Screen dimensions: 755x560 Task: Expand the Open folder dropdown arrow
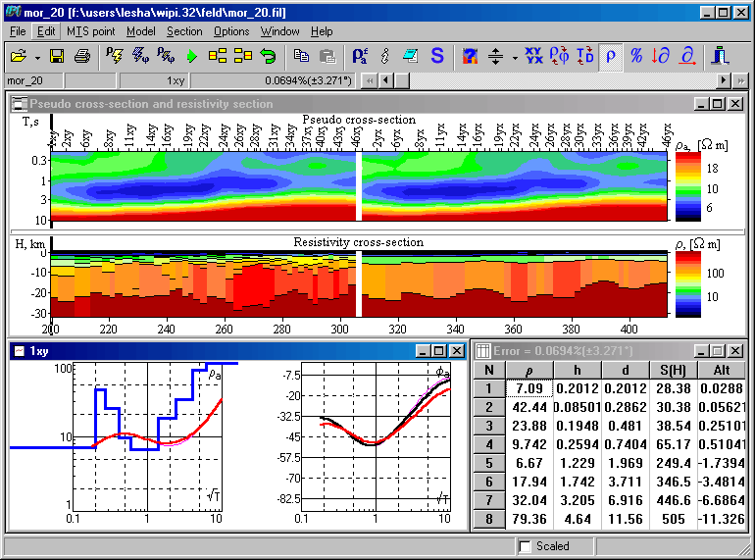point(35,56)
